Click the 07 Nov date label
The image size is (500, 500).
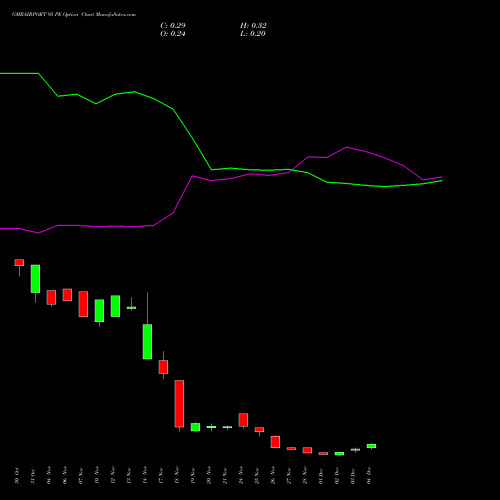click(81, 476)
